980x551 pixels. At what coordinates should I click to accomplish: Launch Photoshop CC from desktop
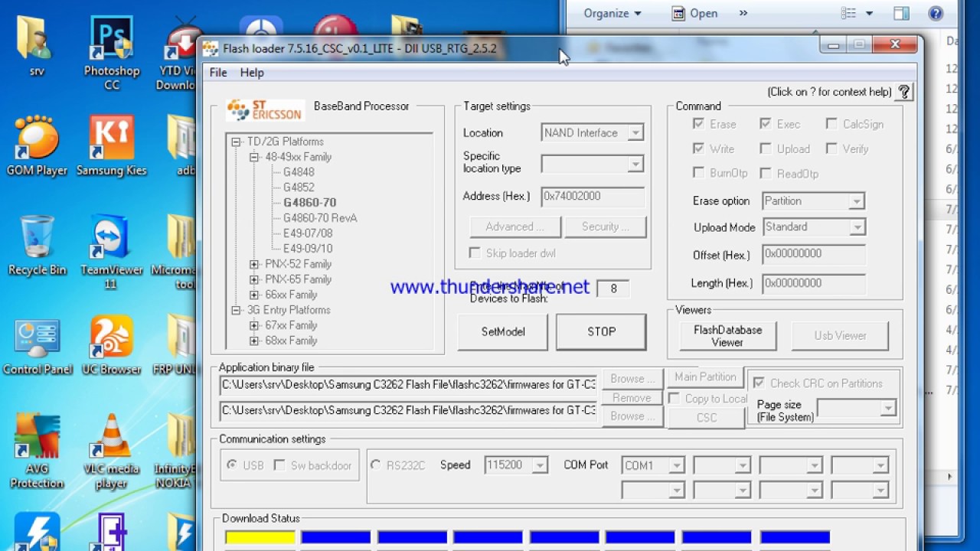112,52
